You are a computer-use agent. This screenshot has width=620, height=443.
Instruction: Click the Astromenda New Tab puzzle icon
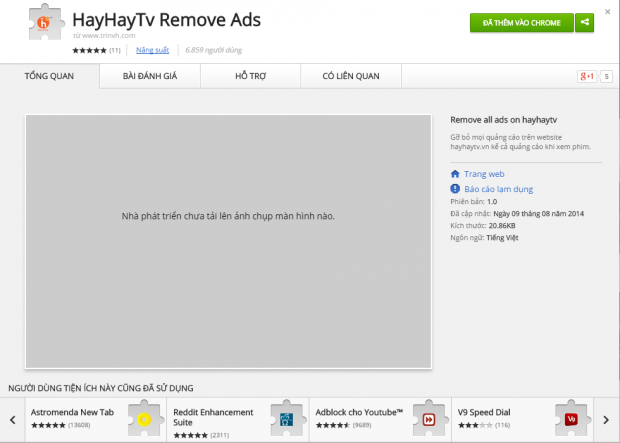[x=144, y=419]
